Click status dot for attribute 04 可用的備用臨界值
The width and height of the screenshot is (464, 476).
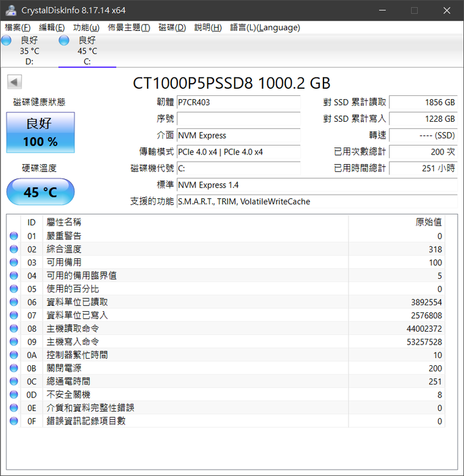tap(14, 276)
